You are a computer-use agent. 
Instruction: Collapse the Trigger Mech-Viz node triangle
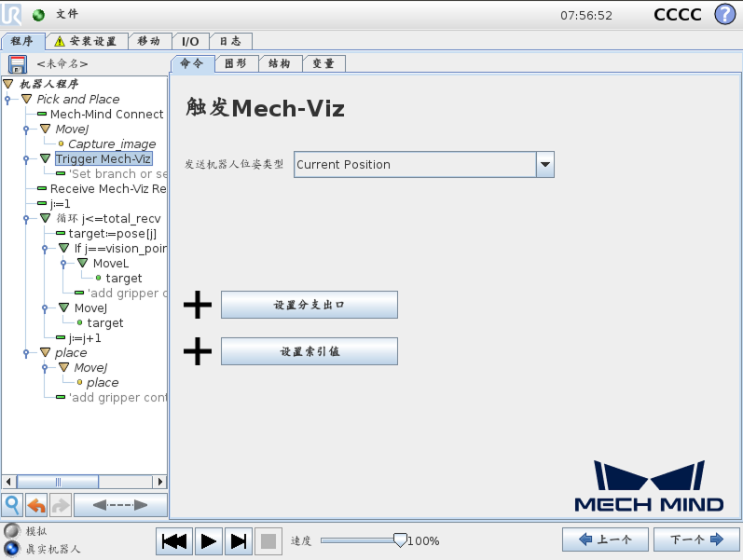point(45,158)
